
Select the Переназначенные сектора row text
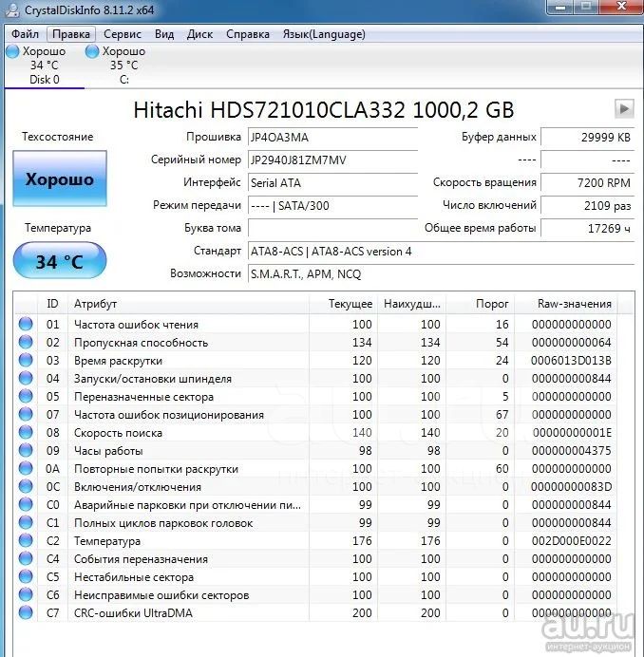[143, 396]
